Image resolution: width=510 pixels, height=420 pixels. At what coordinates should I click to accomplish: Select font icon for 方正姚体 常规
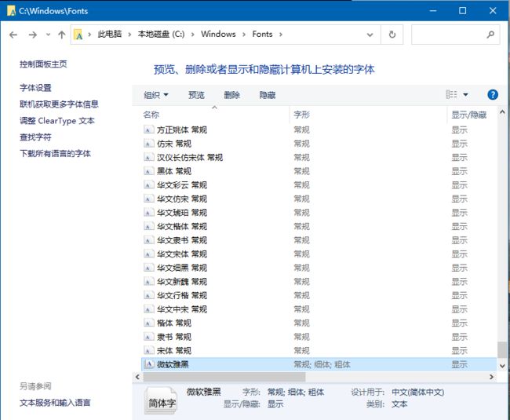[x=148, y=130]
